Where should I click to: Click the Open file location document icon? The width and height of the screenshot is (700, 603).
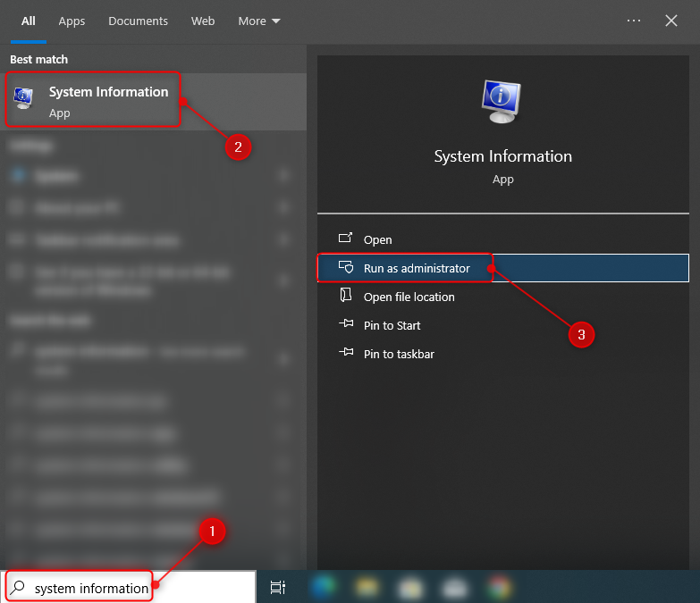pyautogui.click(x=346, y=295)
